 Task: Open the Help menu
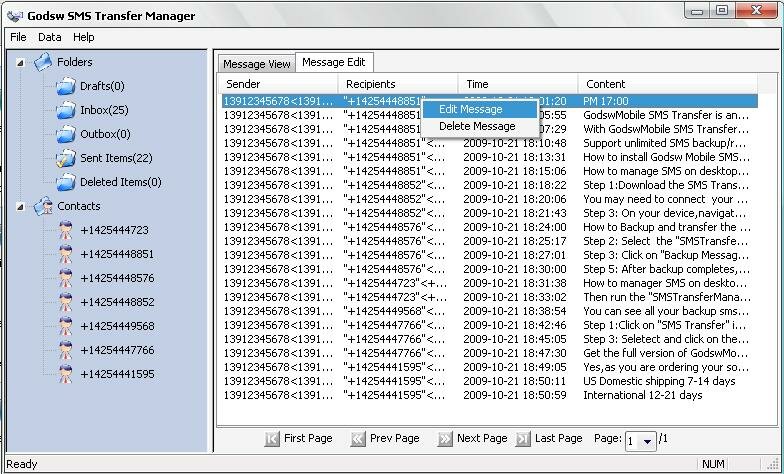[84, 37]
